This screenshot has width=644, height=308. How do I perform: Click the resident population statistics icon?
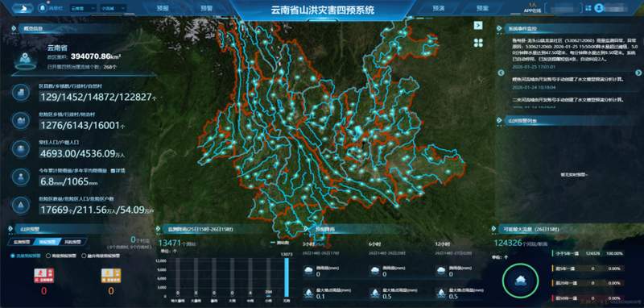pyautogui.click(x=20, y=148)
